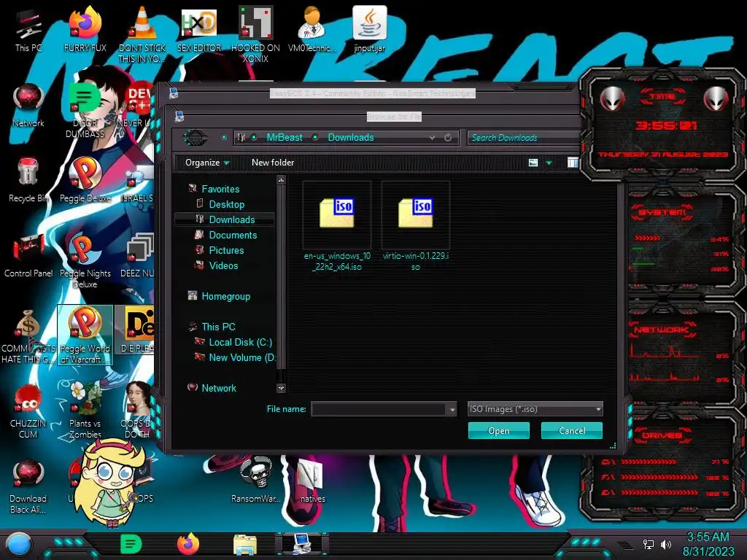Viewport: 747px width, 560px height.
Task: Open the VLC cone desktop shortcut
Action: coord(142,34)
